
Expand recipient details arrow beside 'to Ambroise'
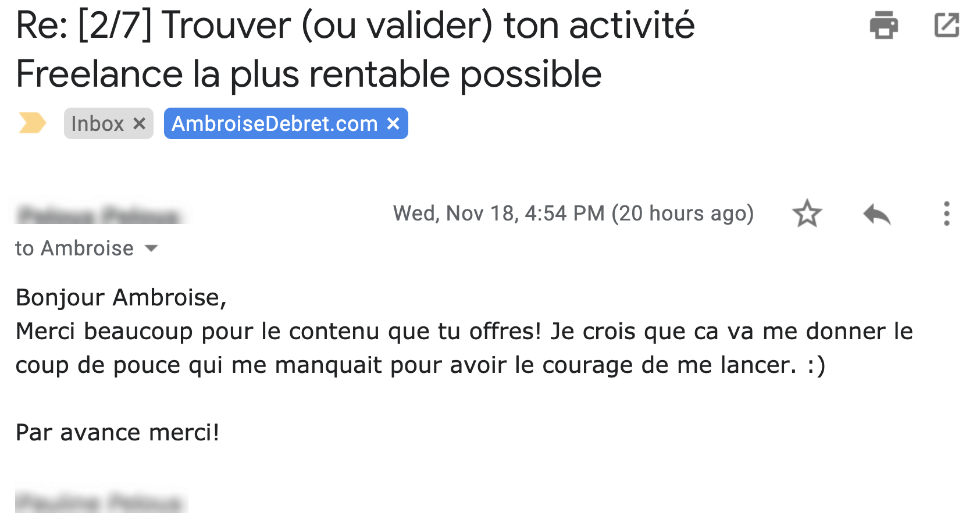[151, 248]
